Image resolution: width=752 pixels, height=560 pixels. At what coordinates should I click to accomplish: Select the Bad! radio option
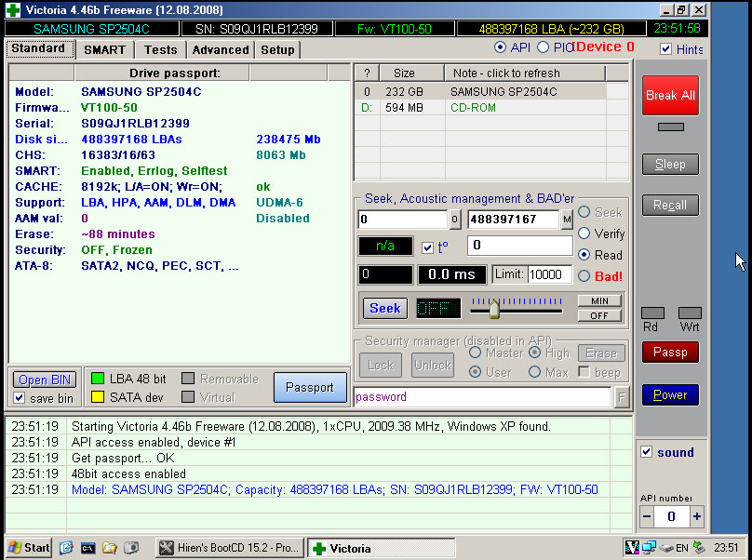pos(584,275)
